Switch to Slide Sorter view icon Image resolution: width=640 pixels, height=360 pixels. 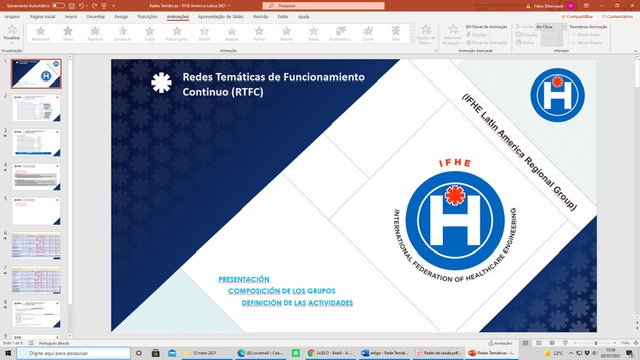[x=539, y=343]
